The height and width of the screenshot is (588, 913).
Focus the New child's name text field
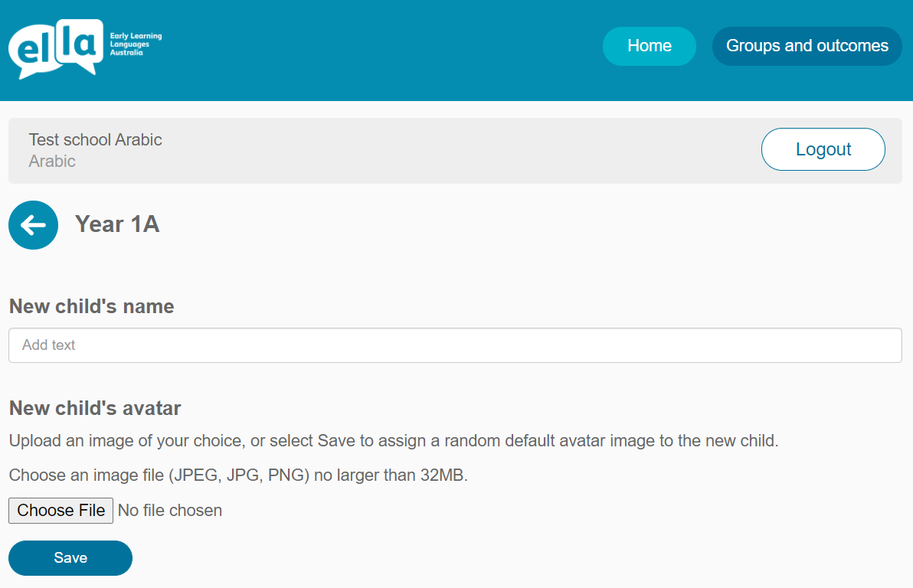click(455, 345)
